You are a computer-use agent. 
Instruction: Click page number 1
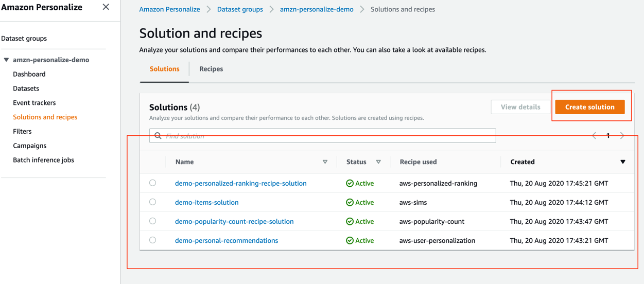608,136
